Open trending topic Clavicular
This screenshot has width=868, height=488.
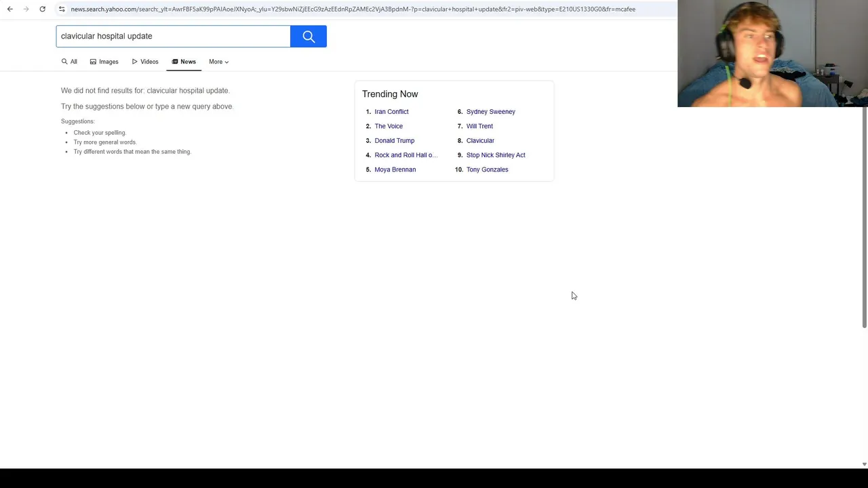[x=480, y=141]
